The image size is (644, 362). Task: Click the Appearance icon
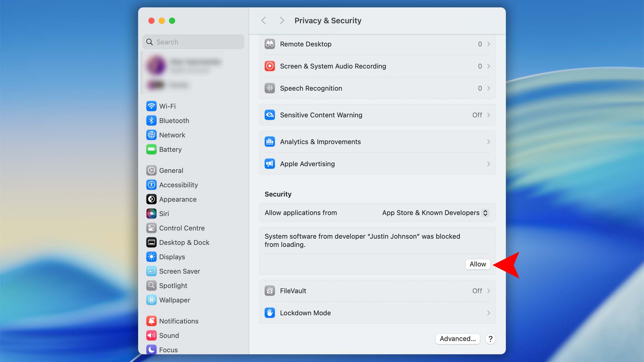pyautogui.click(x=151, y=199)
